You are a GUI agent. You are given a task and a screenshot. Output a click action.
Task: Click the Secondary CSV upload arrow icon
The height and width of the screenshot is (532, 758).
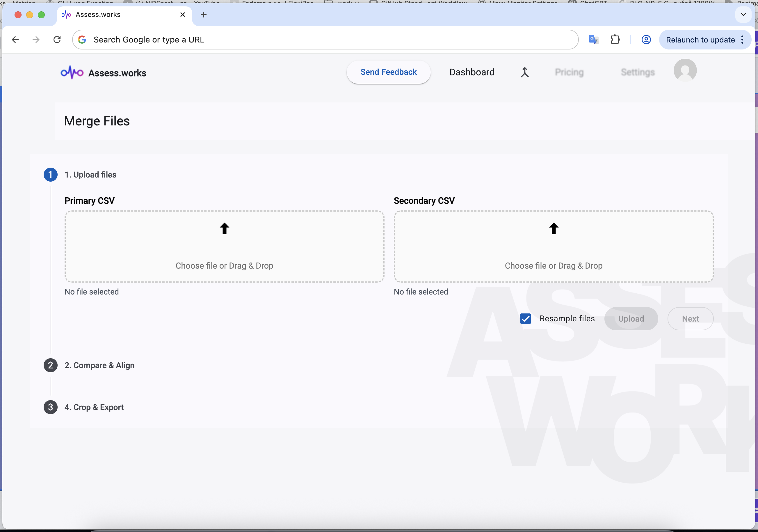click(x=553, y=228)
